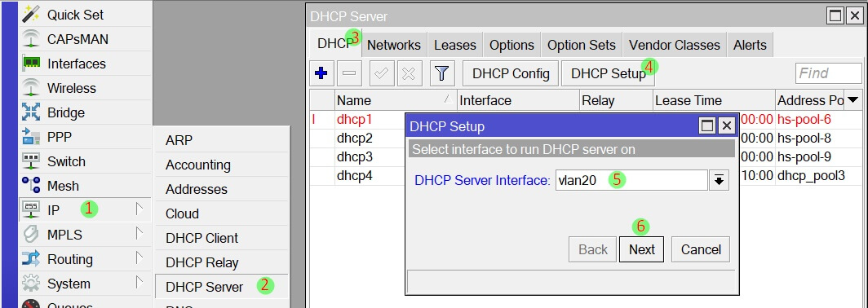
Task: Open the column selector dropdown arrow
Action: (853, 100)
